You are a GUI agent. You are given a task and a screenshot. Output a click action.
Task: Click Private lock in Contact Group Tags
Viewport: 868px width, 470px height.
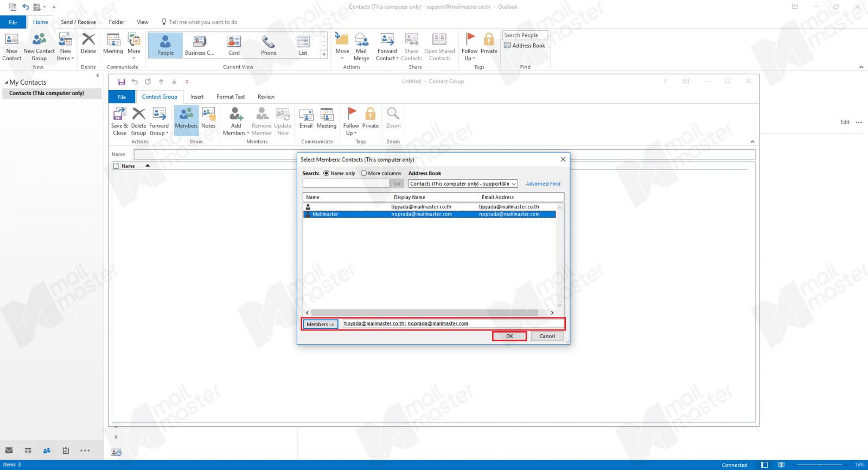[x=371, y=118]
